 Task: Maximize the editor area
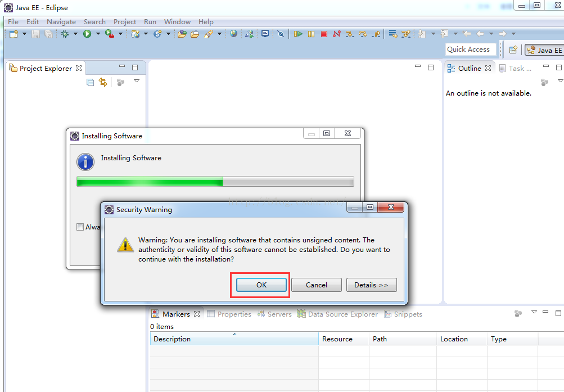tap(431, 67)
